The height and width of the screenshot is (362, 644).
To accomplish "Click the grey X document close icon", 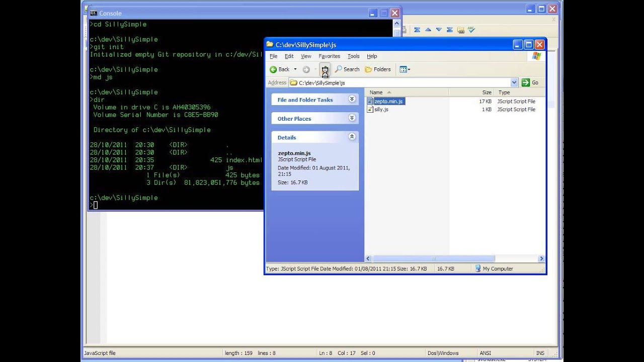I will tap(554, 19).
